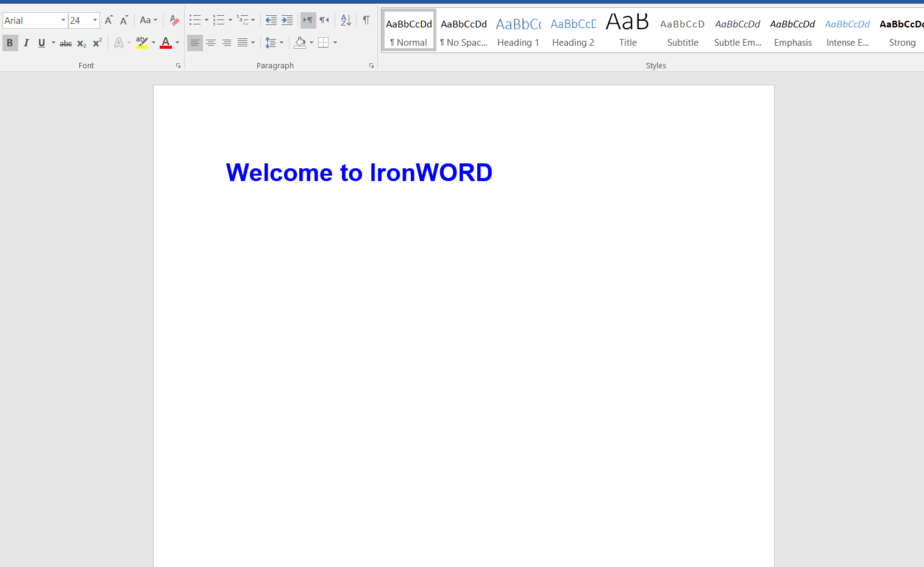Toggle bold formatting

[10, 43]
